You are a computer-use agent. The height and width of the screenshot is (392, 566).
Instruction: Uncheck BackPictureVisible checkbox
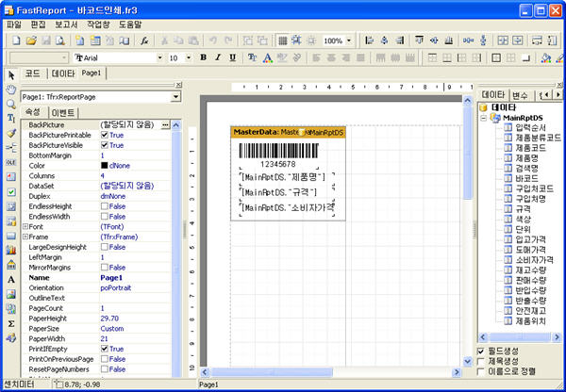[105, 145]
